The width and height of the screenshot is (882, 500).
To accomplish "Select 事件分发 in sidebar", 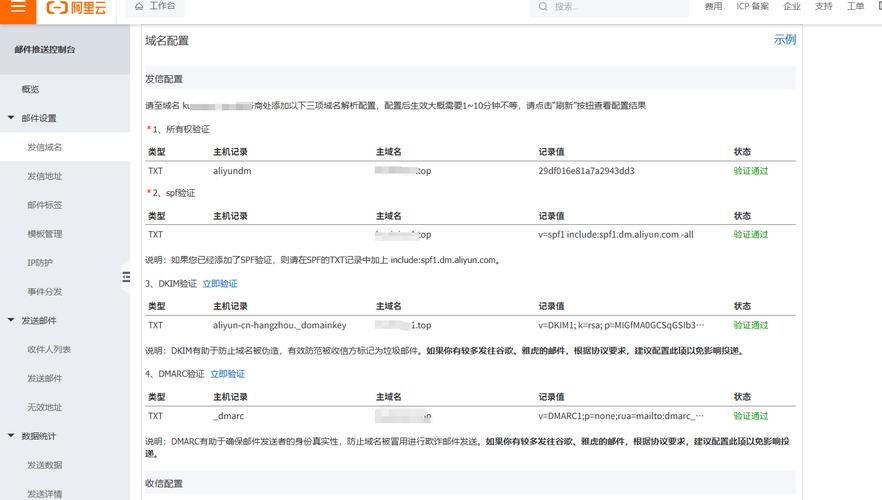I will (44, 292).
